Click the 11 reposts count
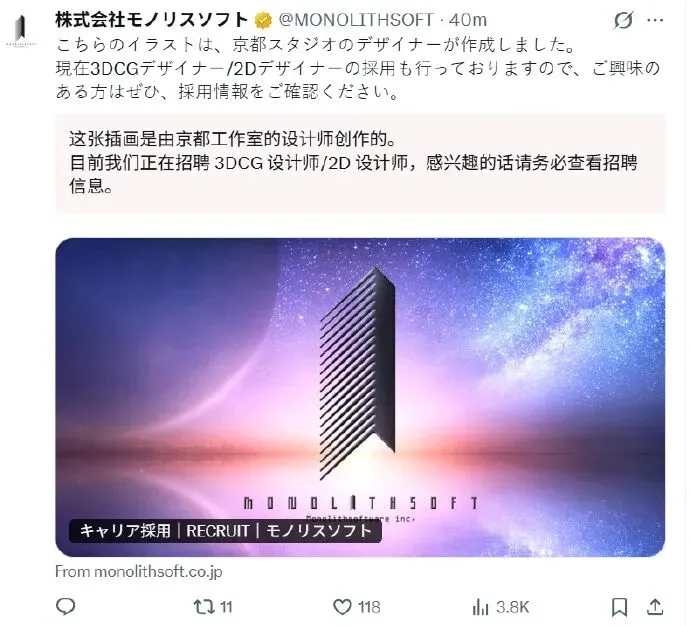The image size is (690, 626). coord(226,608)
